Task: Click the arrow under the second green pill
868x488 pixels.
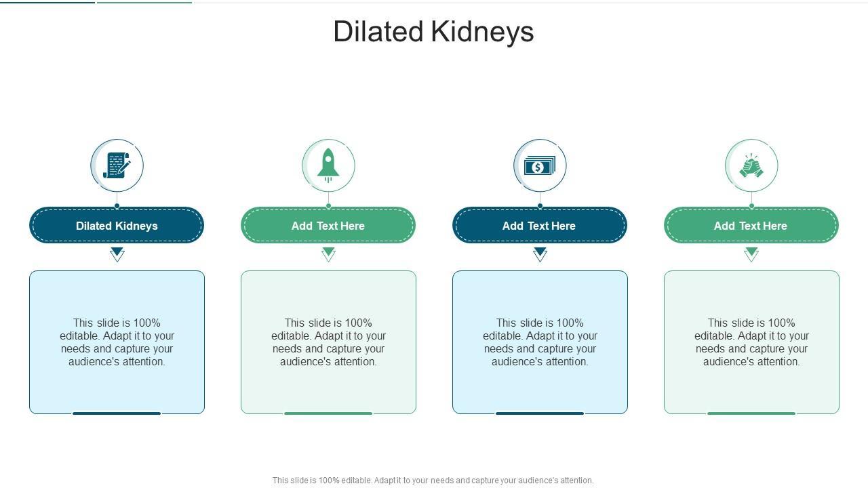Action: pos(329,254)
